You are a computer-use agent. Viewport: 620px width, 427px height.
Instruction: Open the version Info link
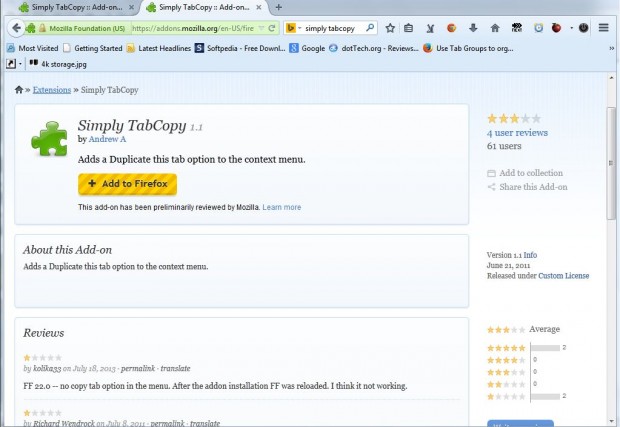point(530,255)
